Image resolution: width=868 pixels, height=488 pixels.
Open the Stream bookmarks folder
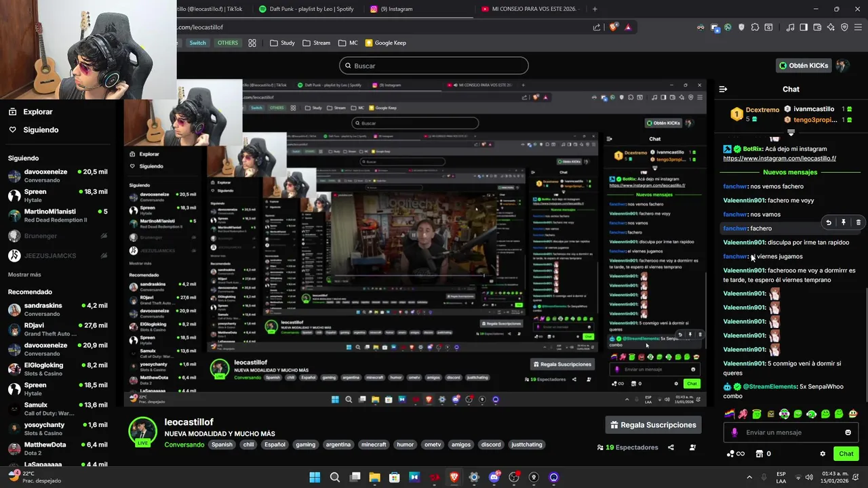[317, 43]
